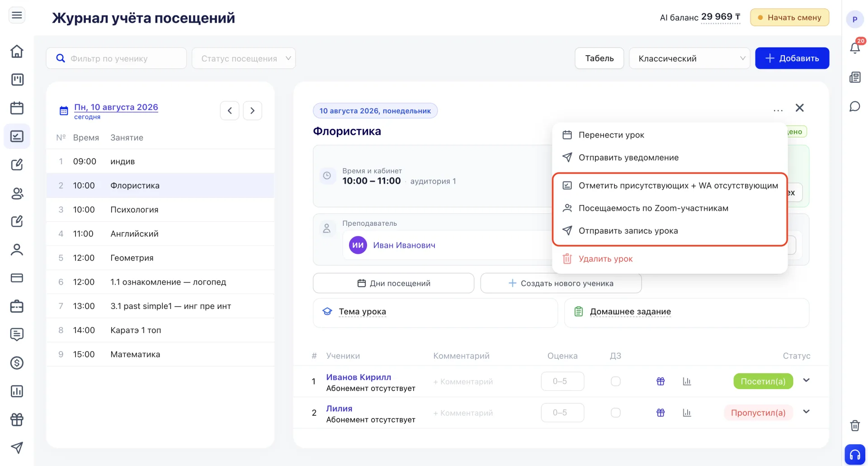Viewport: 868px width, 466px height.
Task: Add a comment for Иванов Кирилл
Action: click(463, 382)
